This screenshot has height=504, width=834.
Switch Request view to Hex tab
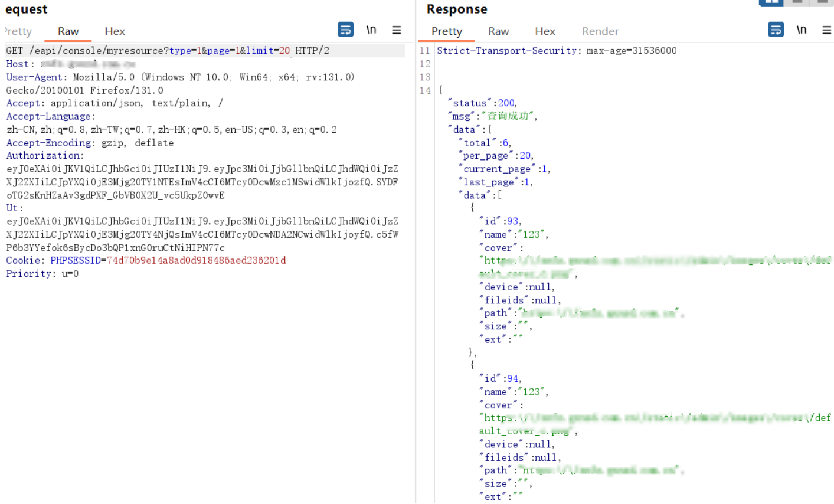(115, 31)
